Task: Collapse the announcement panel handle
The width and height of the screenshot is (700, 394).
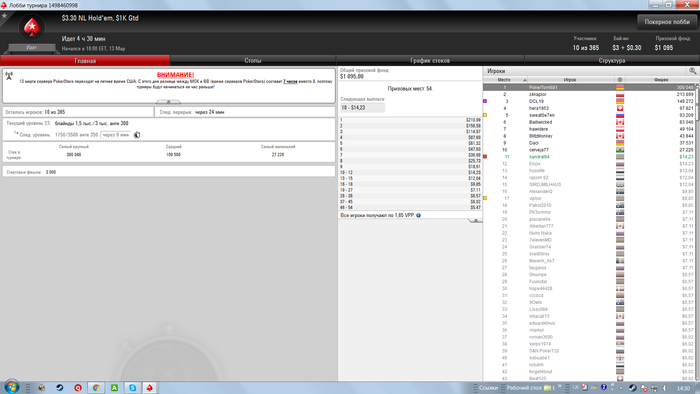Action: 168,102
